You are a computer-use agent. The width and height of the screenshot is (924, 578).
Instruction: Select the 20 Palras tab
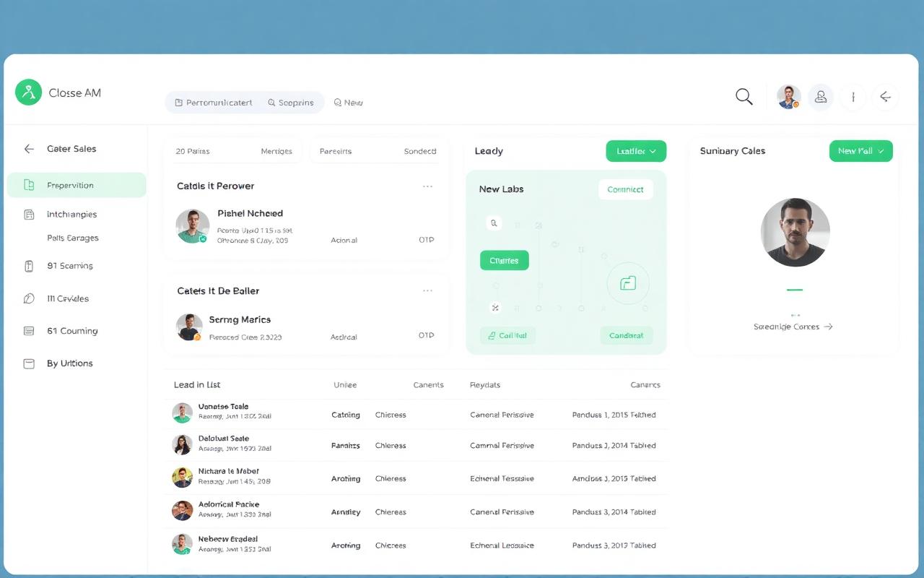click(193, 151)
